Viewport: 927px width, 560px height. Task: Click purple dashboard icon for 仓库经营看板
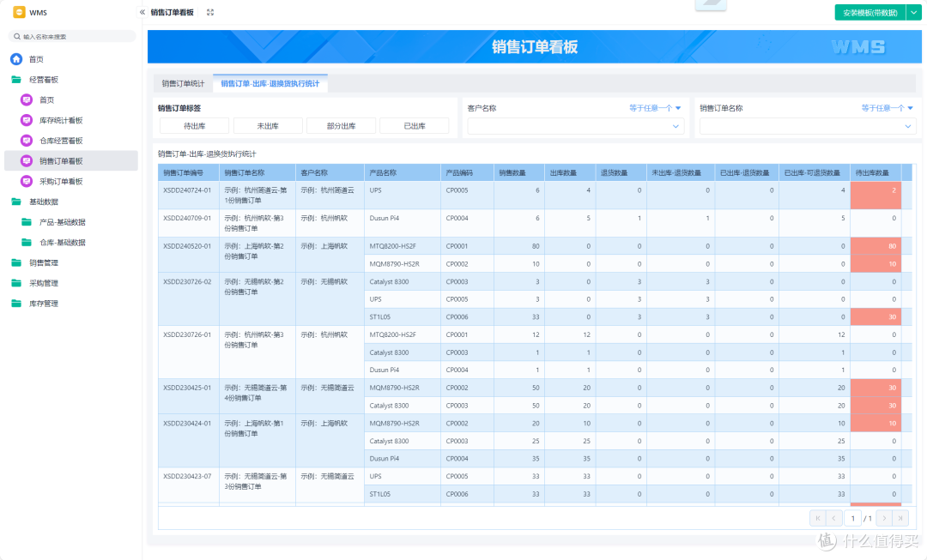[26, 141]
